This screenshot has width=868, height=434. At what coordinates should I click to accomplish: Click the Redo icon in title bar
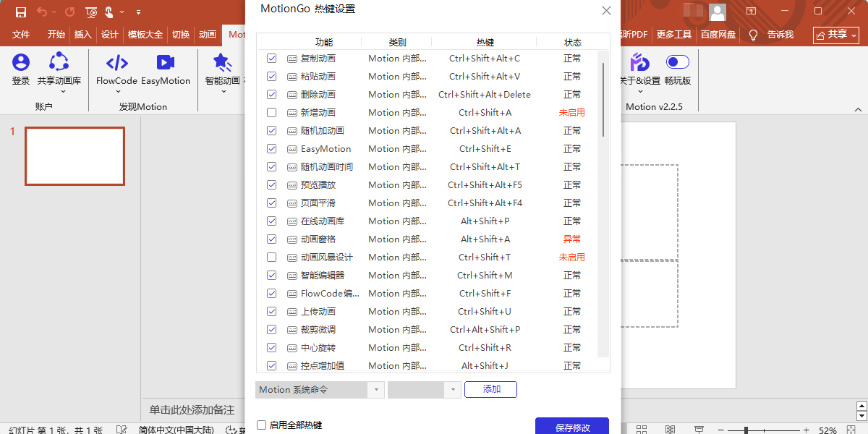[x=69, y=12]
